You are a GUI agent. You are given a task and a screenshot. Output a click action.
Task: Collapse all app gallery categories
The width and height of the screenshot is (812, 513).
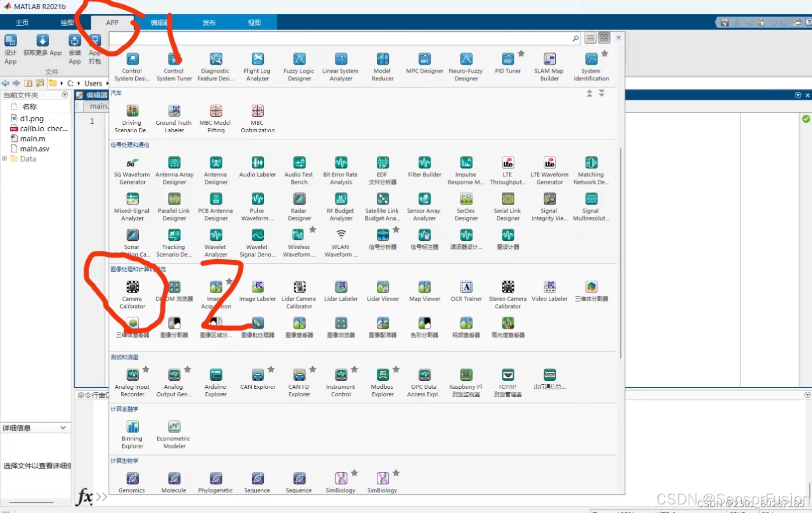click(589, 94)
